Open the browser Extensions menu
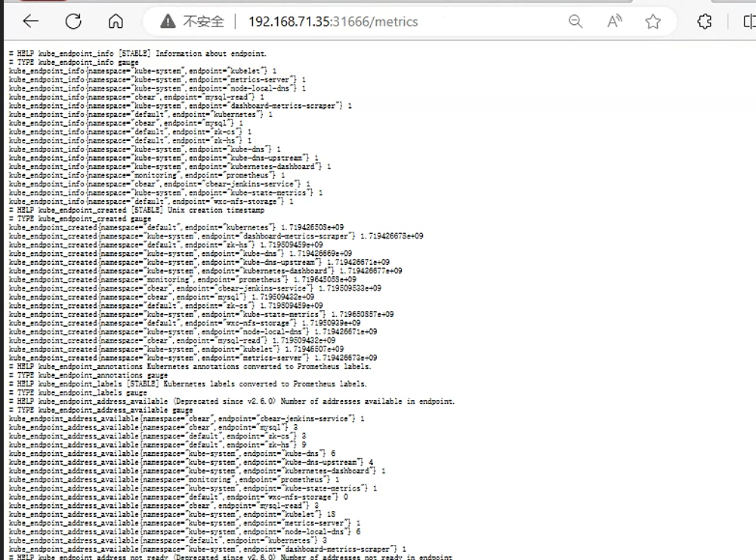 705,21
